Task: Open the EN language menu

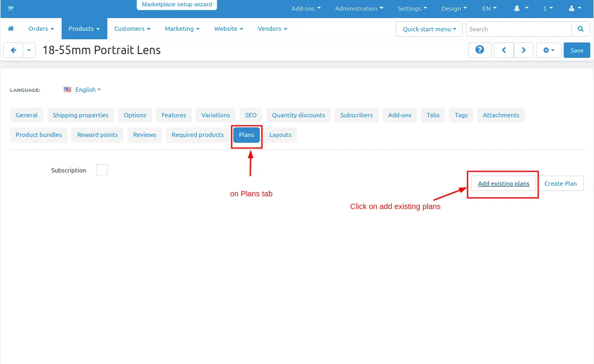Action: pos(489,8)
